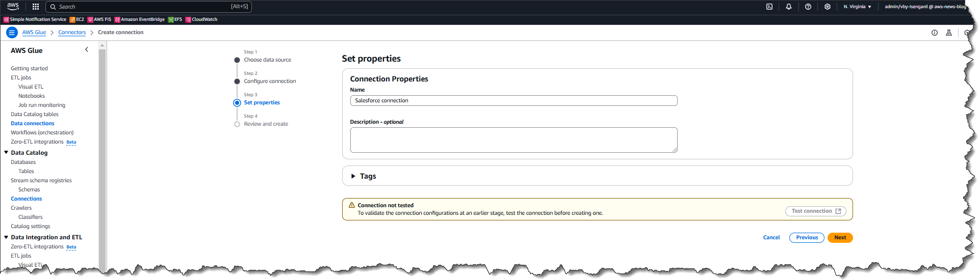980x280 pixels.
Task: Open ETL jobs under Data Integration
Action: (21, 256)
